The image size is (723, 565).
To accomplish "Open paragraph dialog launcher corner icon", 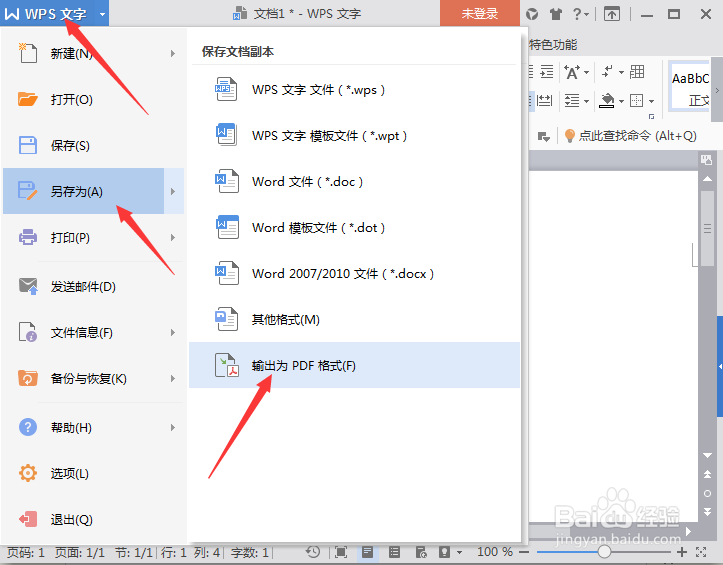I will coord(652,116).
